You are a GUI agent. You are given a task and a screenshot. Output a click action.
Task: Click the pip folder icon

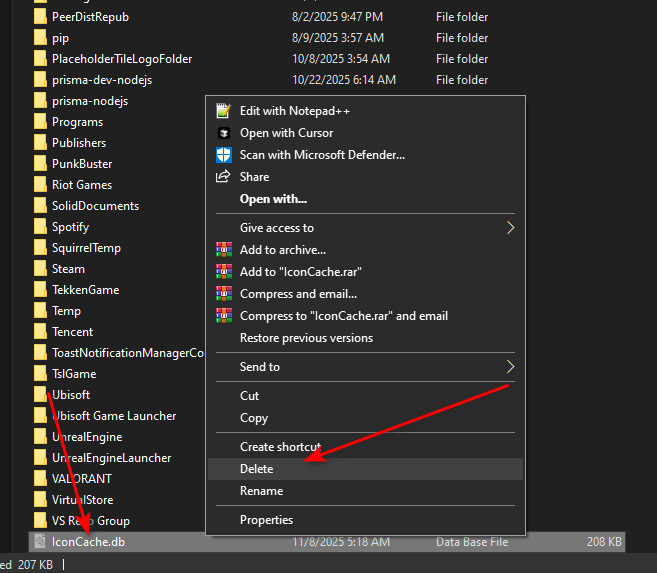[x=40, y=38]
